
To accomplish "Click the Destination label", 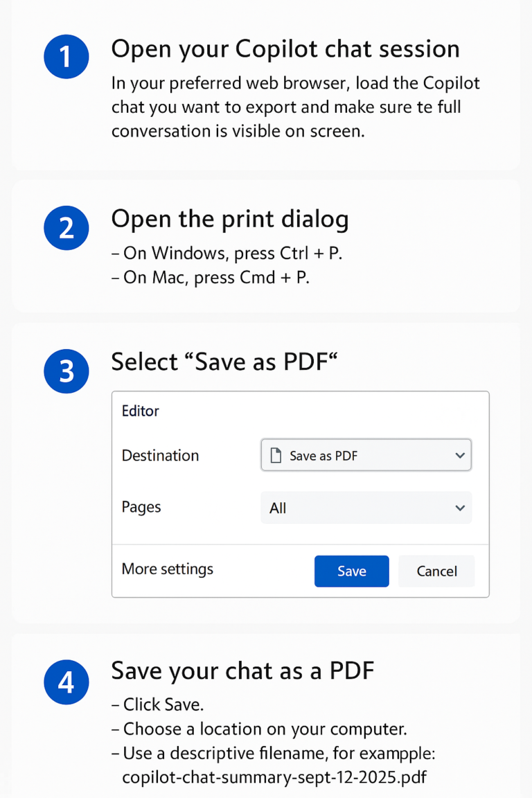I will click(160, 456).
